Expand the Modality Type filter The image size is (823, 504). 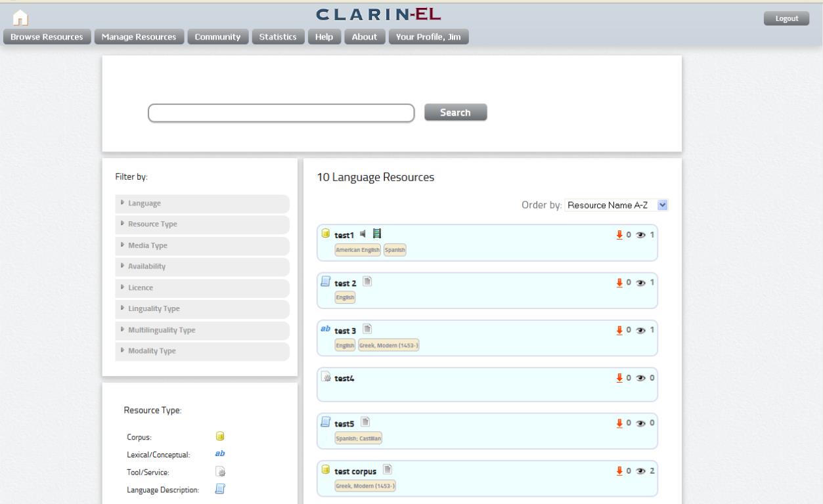point(202,350)
